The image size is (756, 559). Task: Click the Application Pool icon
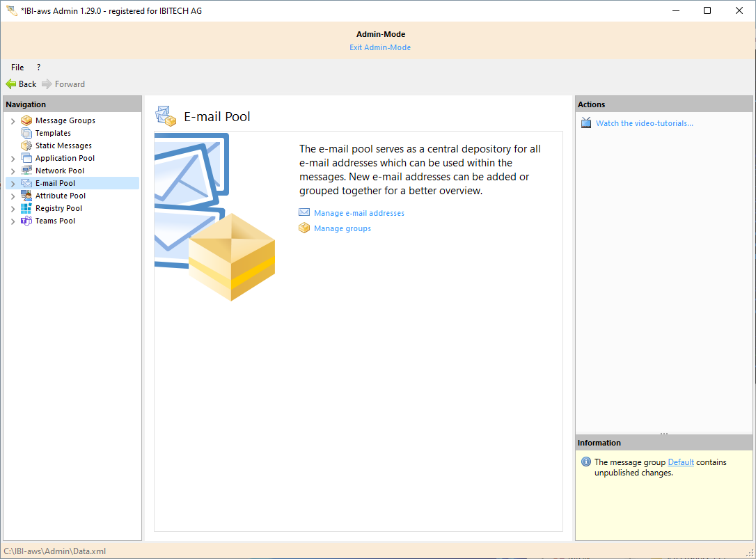pyautogui.click(x=26, y=158)
